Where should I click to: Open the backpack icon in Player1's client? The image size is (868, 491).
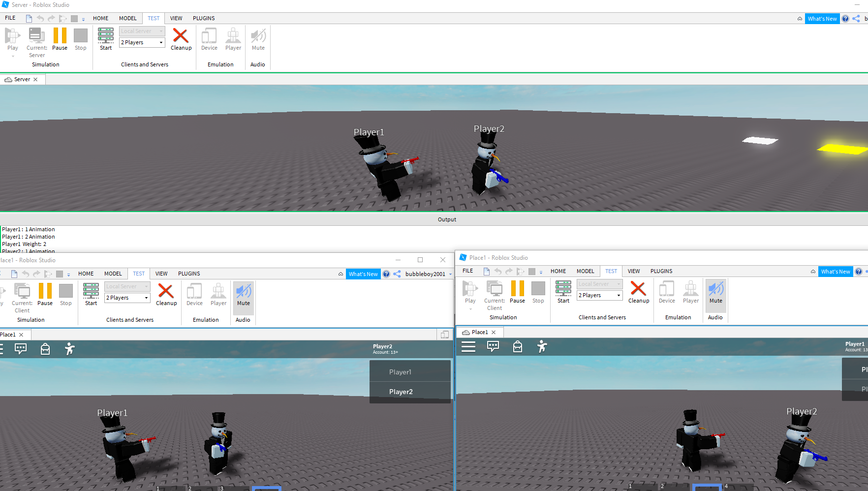coord(518,346)
